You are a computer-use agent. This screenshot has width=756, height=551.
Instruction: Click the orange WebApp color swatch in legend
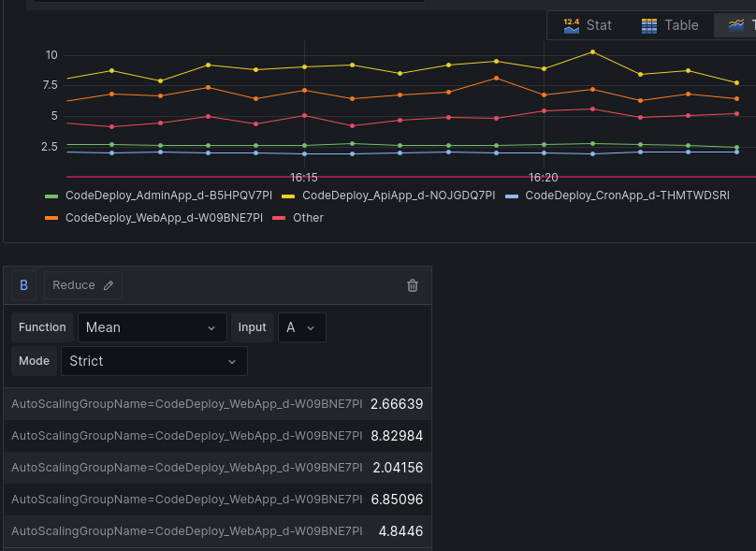click(x=52, y=218)
